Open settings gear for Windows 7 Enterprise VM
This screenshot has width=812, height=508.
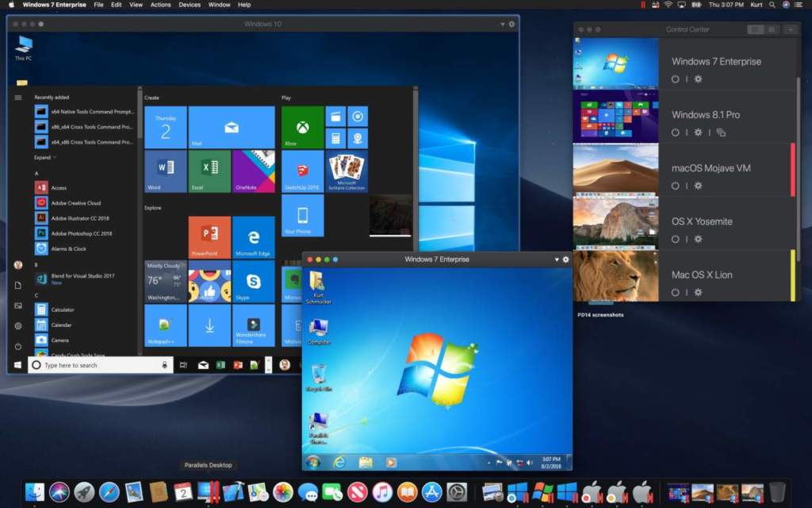pos(697,79)
